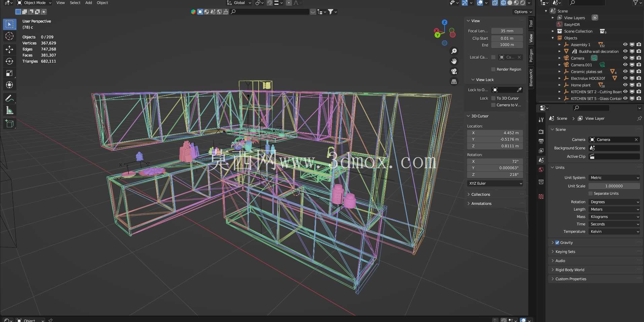Click the Focal Length 35 mm field
Viewport: 644px width, 322px height.
[507, 31]
